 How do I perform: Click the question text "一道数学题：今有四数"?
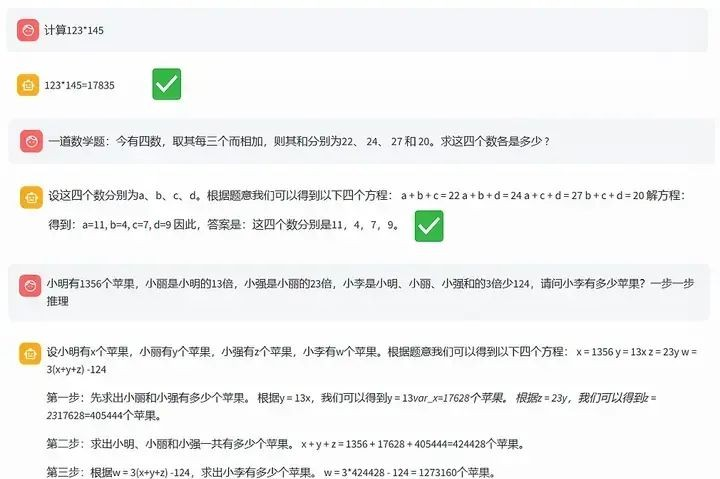[299, 141]
